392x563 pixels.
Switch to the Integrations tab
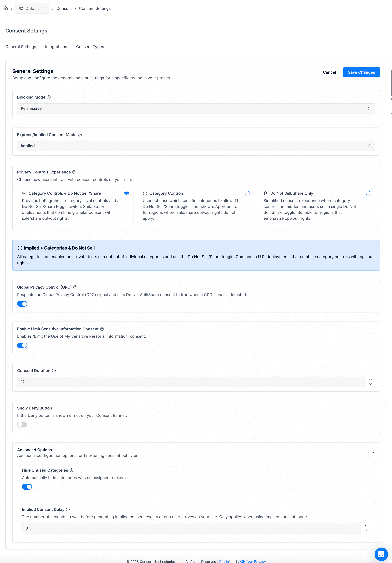tap(56, 47)
